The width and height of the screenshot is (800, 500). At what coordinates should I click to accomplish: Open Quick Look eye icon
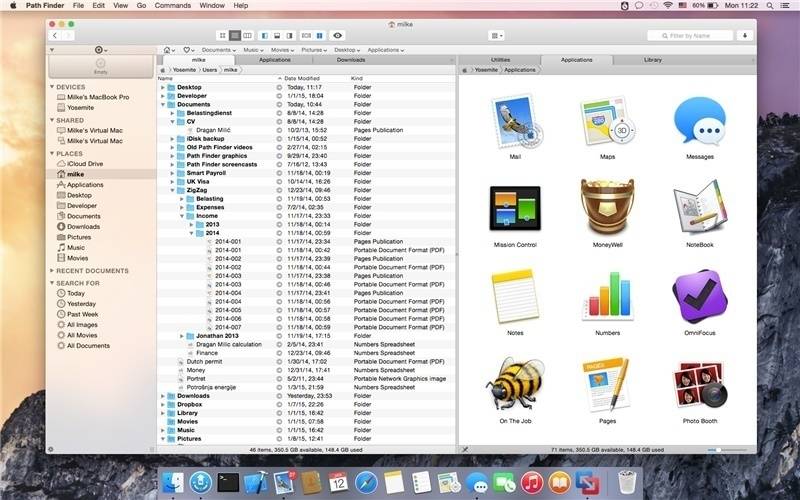coord(337,36)
